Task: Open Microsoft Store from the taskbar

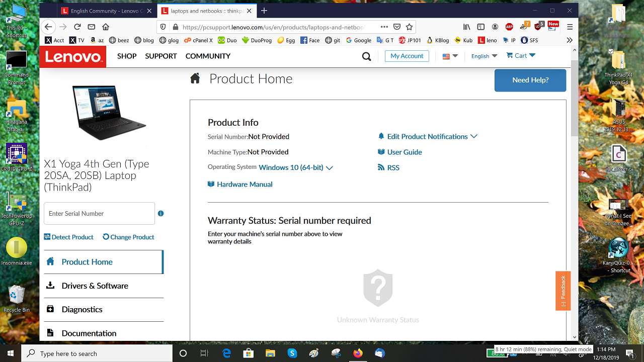Action: coord(249,353)
